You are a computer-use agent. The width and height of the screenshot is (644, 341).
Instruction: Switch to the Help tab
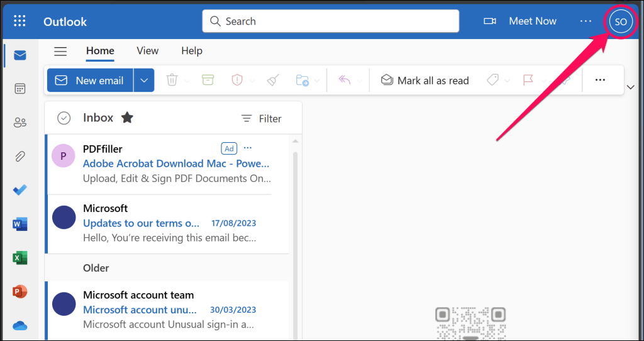(192, 50)
